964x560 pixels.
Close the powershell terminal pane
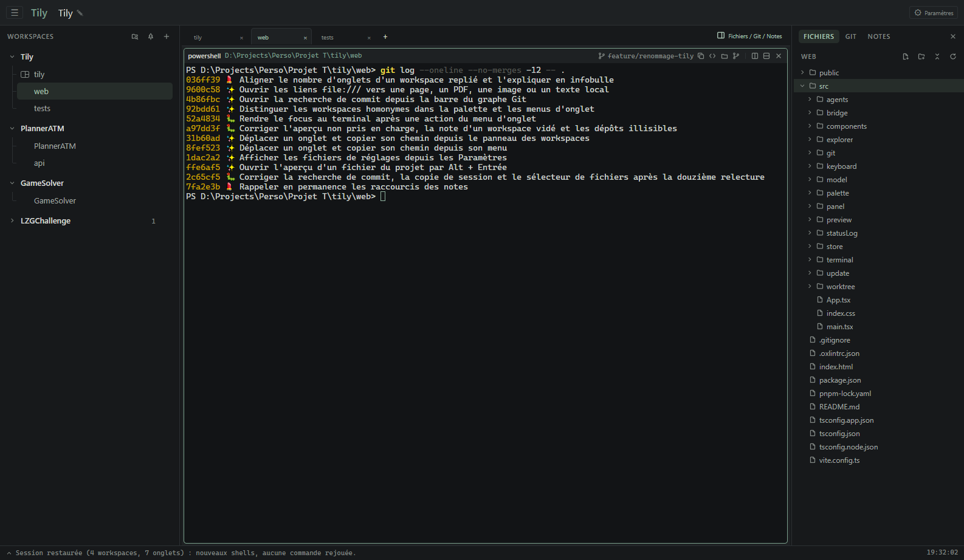pyautogui.click(x=779, y=56)
